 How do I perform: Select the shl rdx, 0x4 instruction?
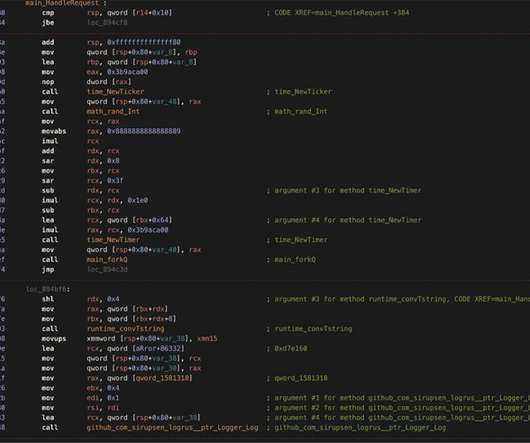[80, 299]
